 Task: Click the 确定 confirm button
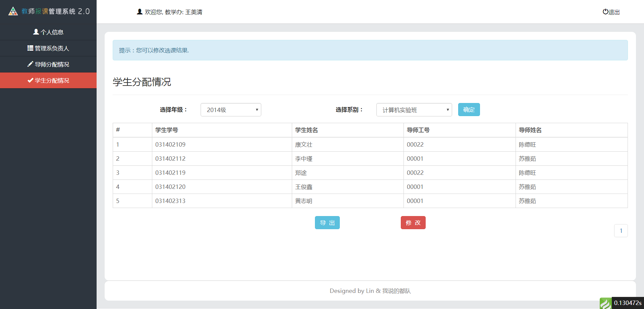click(469, 110)
